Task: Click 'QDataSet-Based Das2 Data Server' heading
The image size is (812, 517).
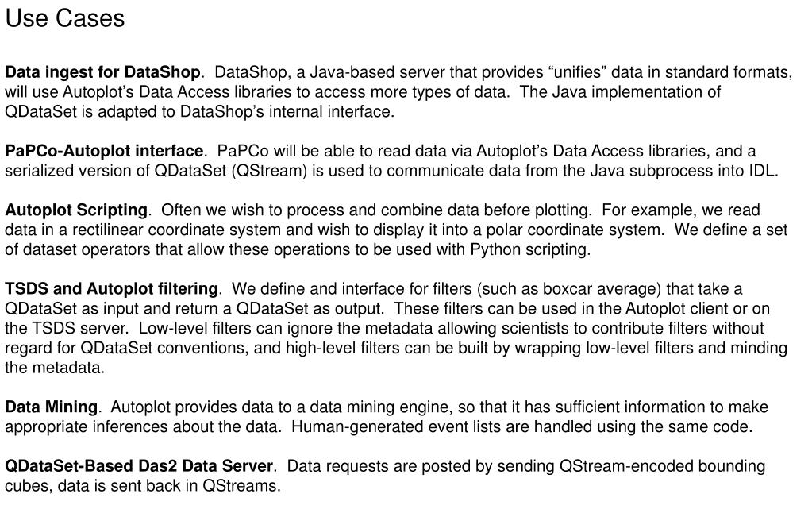Action: click(x=139, y=465)
